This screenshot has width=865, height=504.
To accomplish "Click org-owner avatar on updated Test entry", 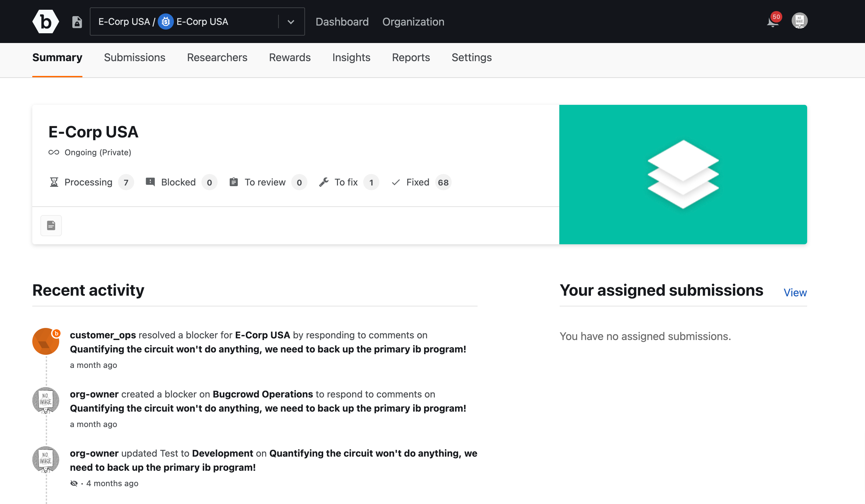I will tap(46, 459).
